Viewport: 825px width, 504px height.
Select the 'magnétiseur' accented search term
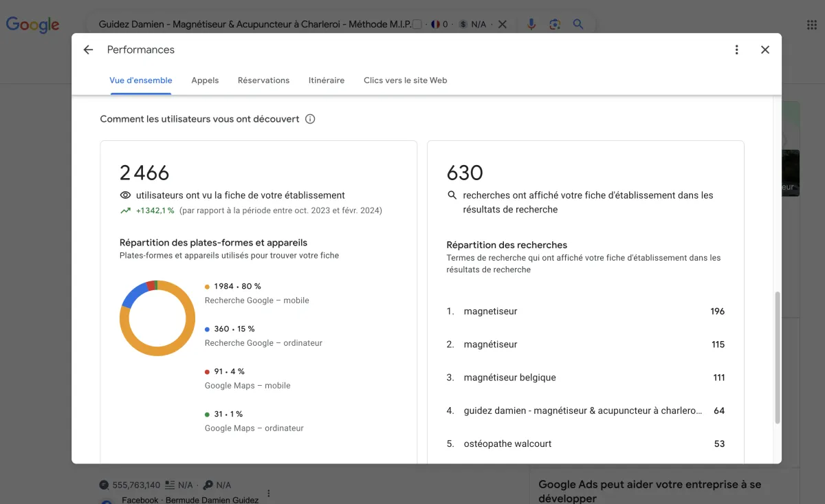pos(586,344)
